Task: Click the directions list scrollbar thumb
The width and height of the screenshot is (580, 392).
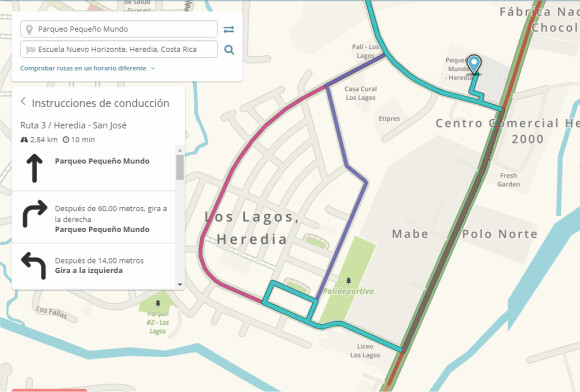Action: coord(180,168)
